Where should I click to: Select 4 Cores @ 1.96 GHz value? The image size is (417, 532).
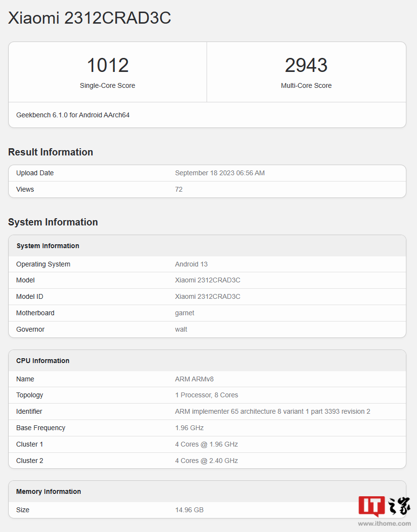point(207,445)
